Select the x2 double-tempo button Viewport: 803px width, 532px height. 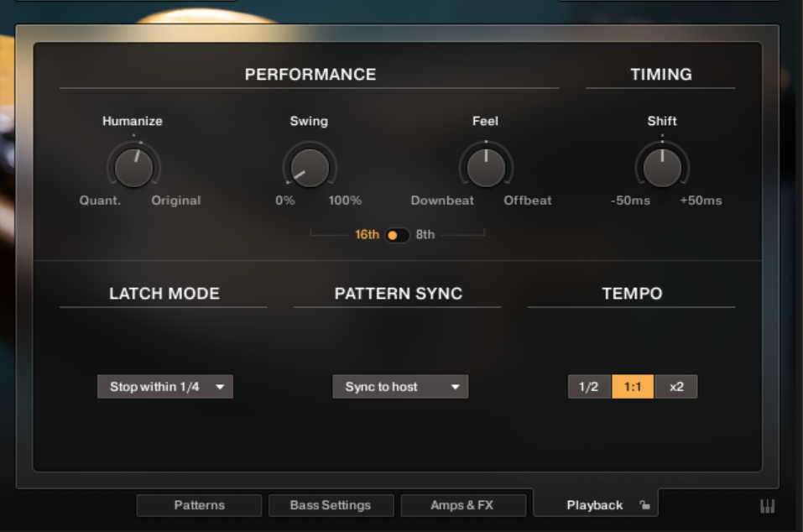676,387
